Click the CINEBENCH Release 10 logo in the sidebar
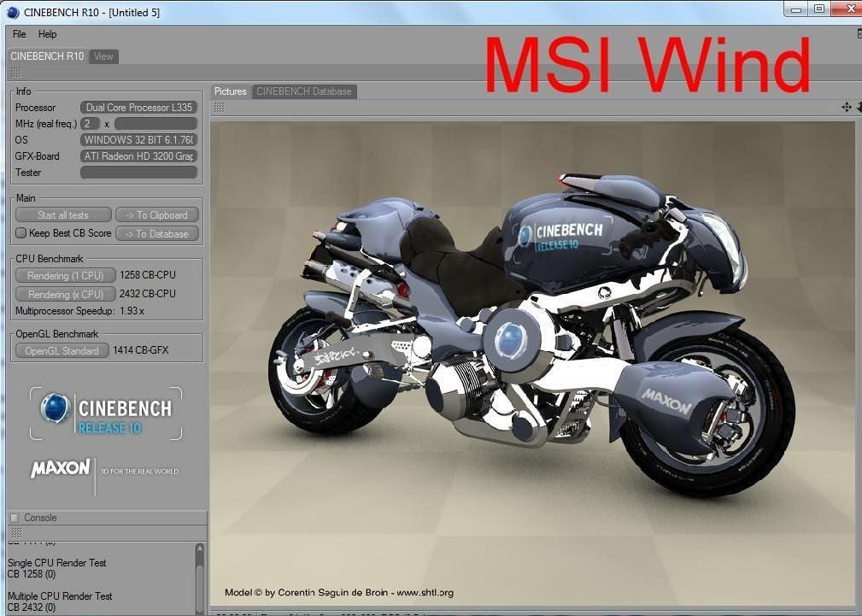The height and width of the screenshot is (616, 862). 106,414
